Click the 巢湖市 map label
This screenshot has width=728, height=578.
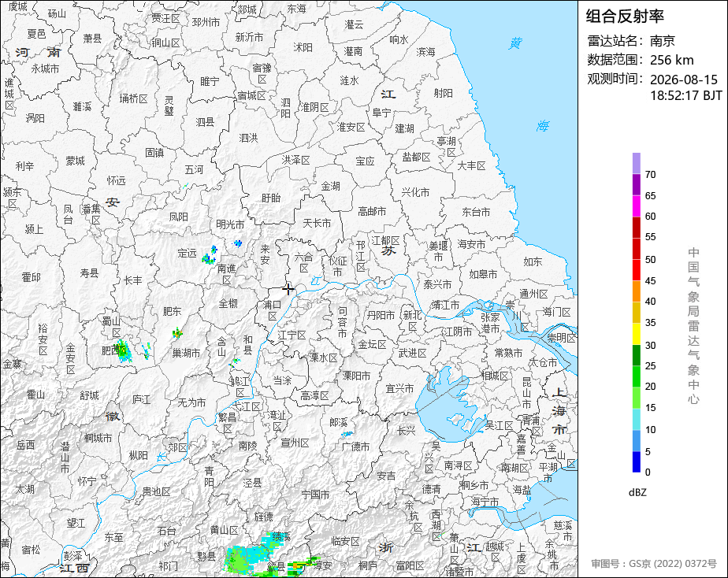pos(186,353)
